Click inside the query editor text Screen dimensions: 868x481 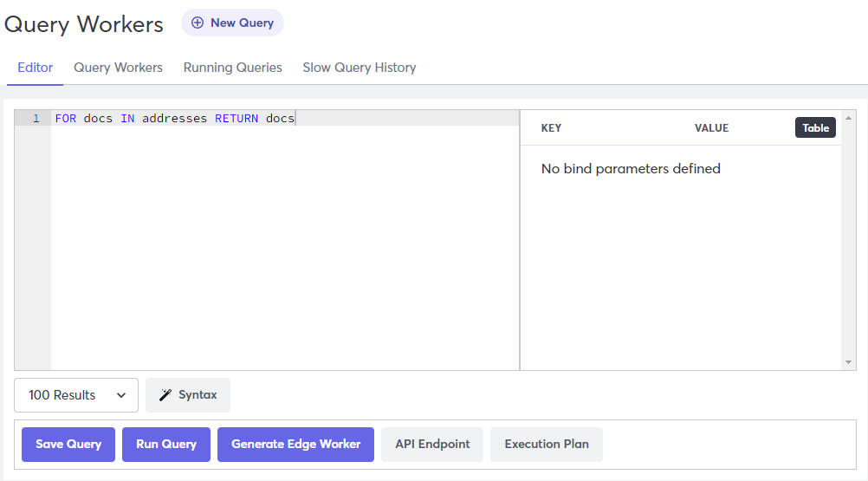pyautogui.click(x=174, y=119)
